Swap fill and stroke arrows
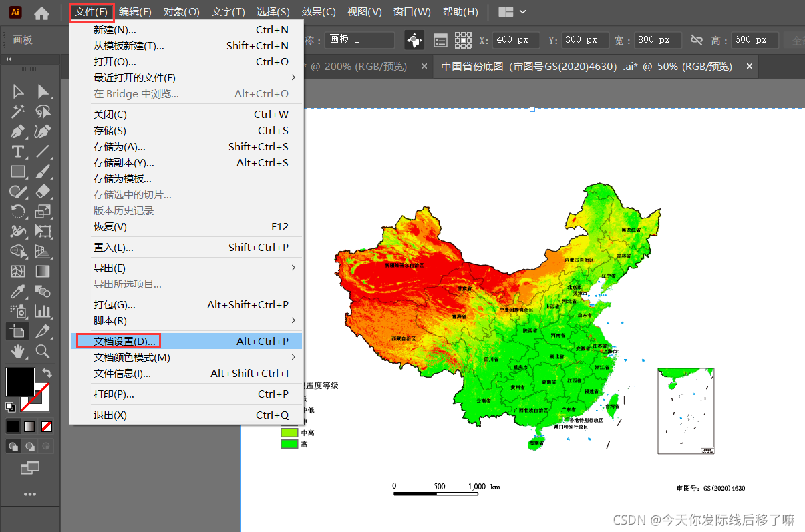Screen dimensions: 805x532 [x=47, y=372]
